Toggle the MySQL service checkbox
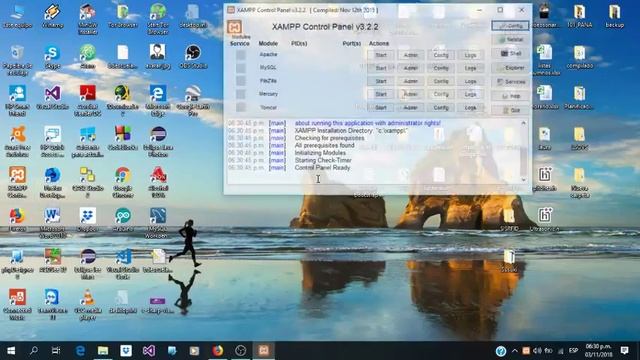640x360 pixels. (x=241, y=68)
